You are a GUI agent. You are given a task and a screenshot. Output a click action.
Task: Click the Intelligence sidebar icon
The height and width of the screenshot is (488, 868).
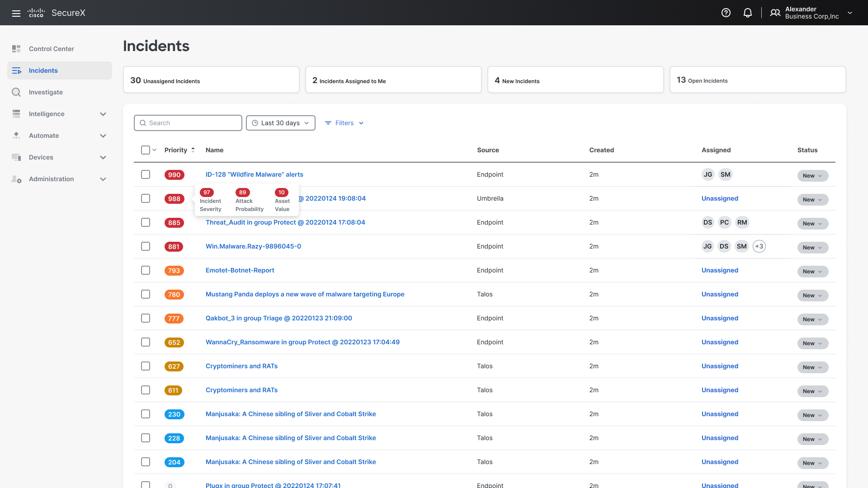(x=16, y=114)
